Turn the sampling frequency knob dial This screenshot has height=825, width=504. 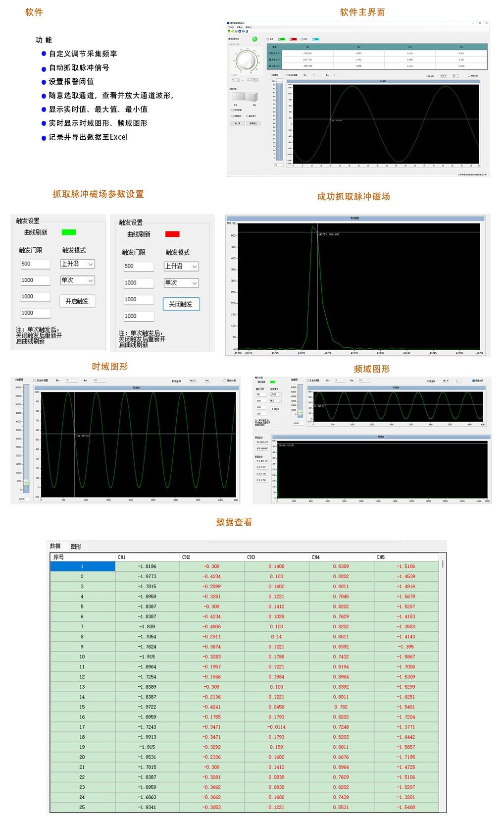246,60
